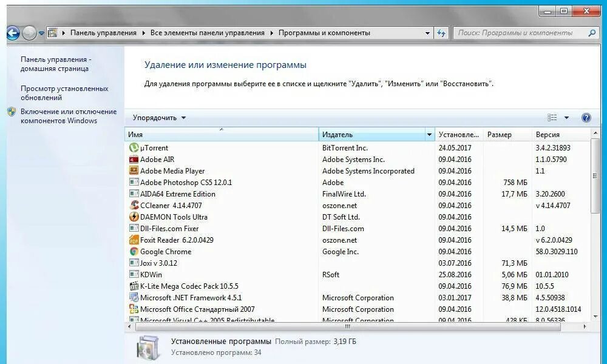Click the RSoft publisher cell
The width and height of the screenshot is (607, 364).
tap(331, 275)
